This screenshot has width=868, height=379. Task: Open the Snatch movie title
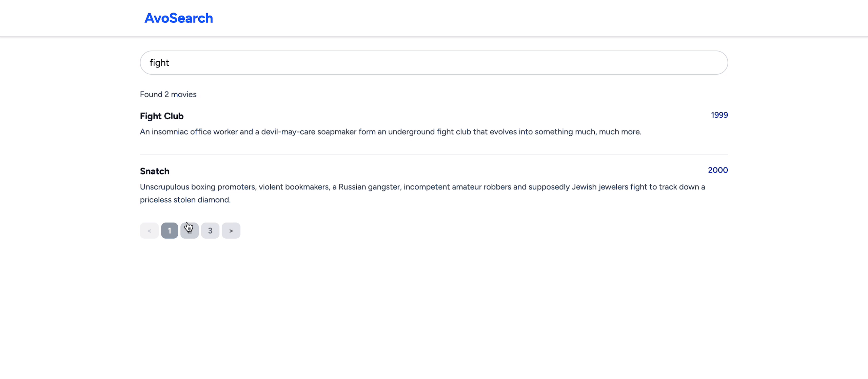[x=155, y=171]
